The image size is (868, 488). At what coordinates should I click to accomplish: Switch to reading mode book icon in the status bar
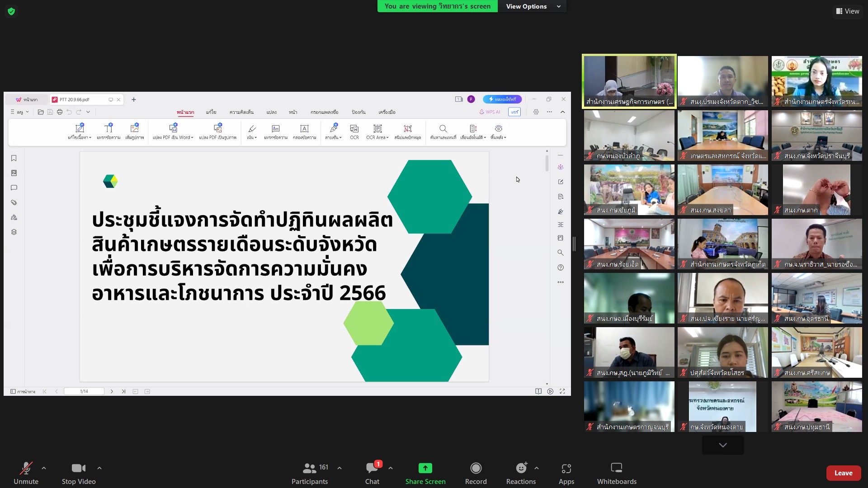[538, 391]
